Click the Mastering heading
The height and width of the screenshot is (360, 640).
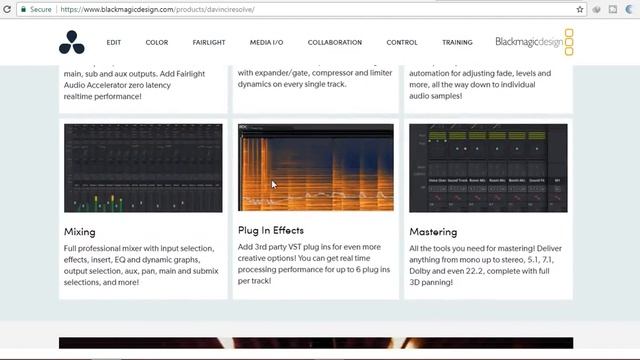433,232
